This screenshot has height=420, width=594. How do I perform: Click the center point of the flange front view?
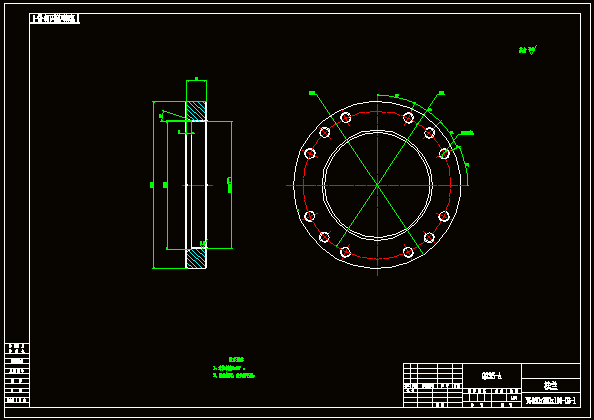[377, 185]
